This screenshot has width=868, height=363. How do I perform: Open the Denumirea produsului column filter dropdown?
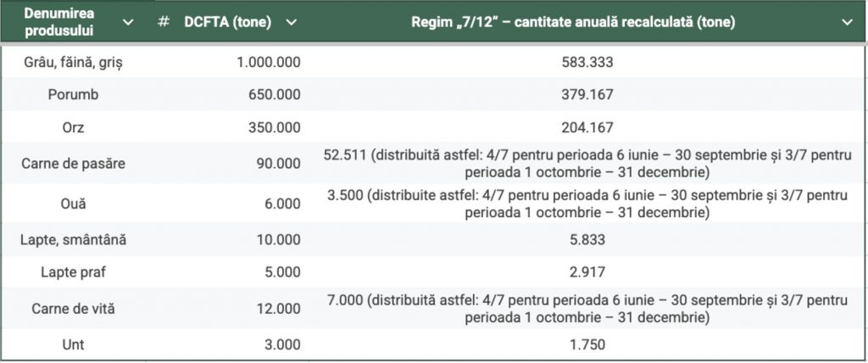128,23
